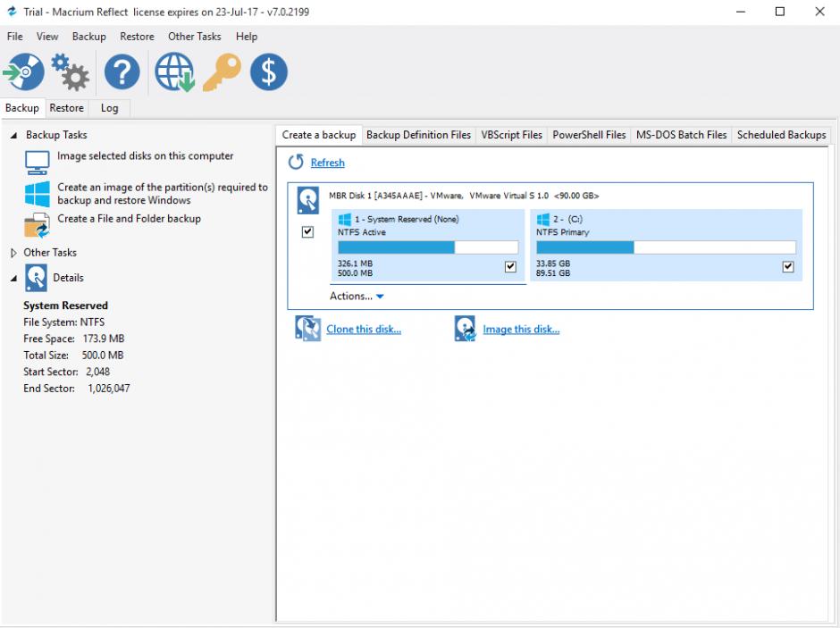Click the Free Space 173.9 MB value
This screenshot has width=840, height=628.
pos(104,339)
